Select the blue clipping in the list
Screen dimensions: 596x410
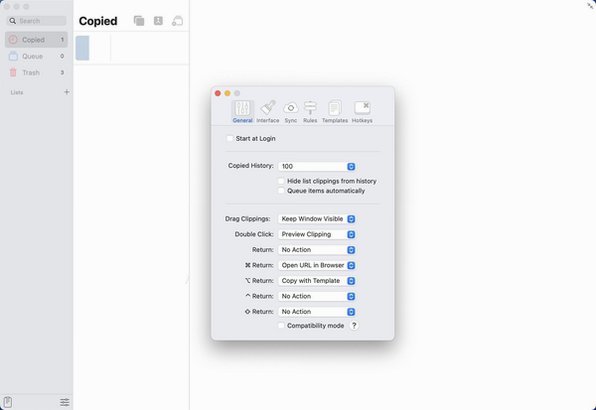82,48
